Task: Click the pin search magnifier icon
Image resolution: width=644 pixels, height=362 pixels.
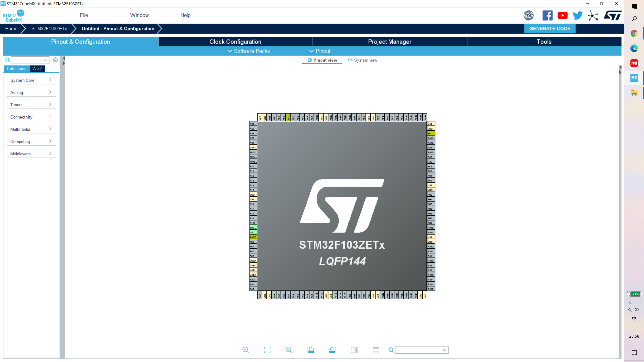Action: (x=391, y=350)
